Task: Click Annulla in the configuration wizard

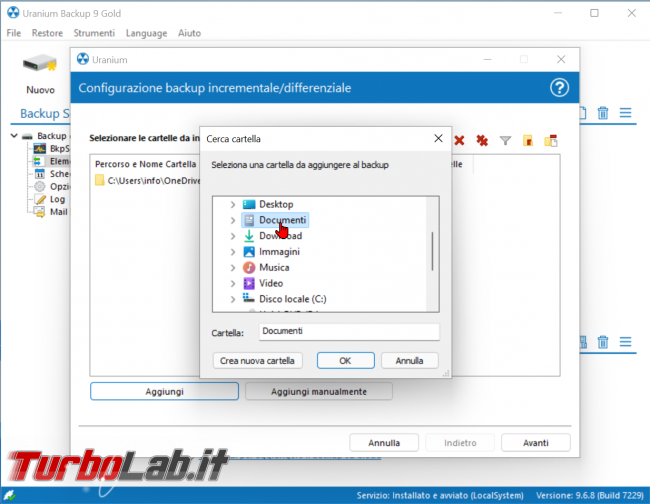Action: 384,443
